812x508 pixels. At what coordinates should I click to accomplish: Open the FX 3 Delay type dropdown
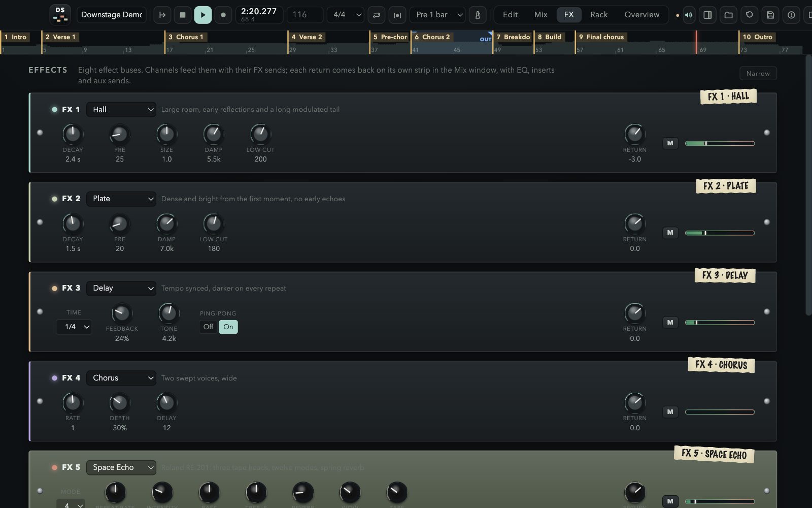121,288
